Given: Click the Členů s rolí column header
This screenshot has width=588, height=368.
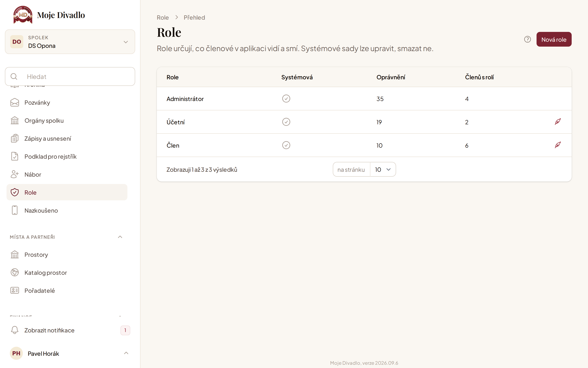Looking at the screenshot, I should [x=479, y=77].
